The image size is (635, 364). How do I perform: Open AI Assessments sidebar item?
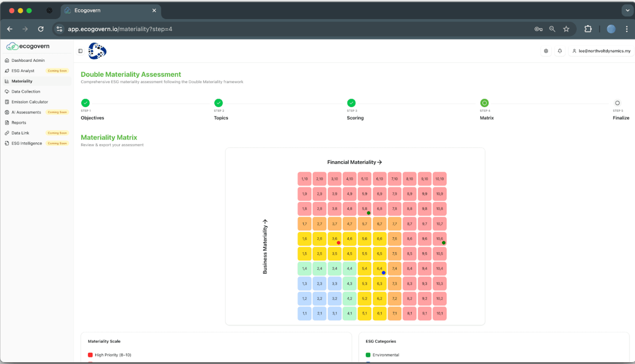pyautogui.click(x=37, y=112)
